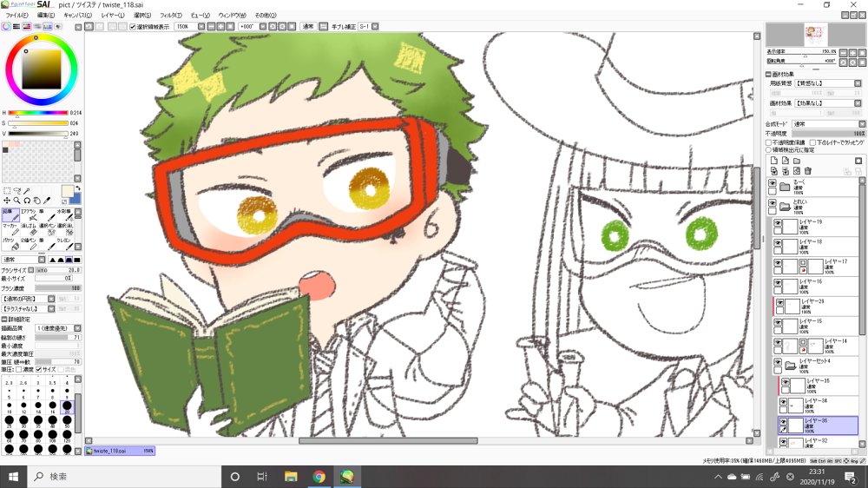This screenshot has height=488, width=868.
Task: Create a new layer folder
Action: click(x=797, y=161)
